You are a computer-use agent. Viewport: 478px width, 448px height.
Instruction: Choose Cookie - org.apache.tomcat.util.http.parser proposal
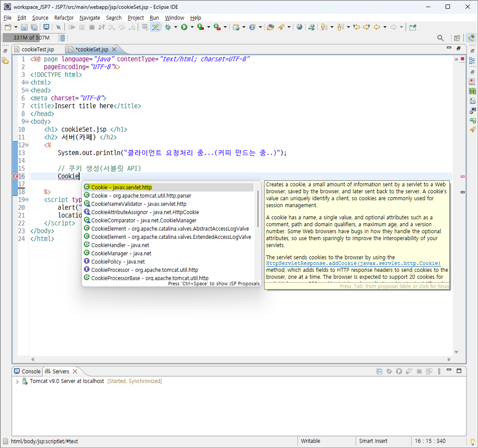point(168,196)
